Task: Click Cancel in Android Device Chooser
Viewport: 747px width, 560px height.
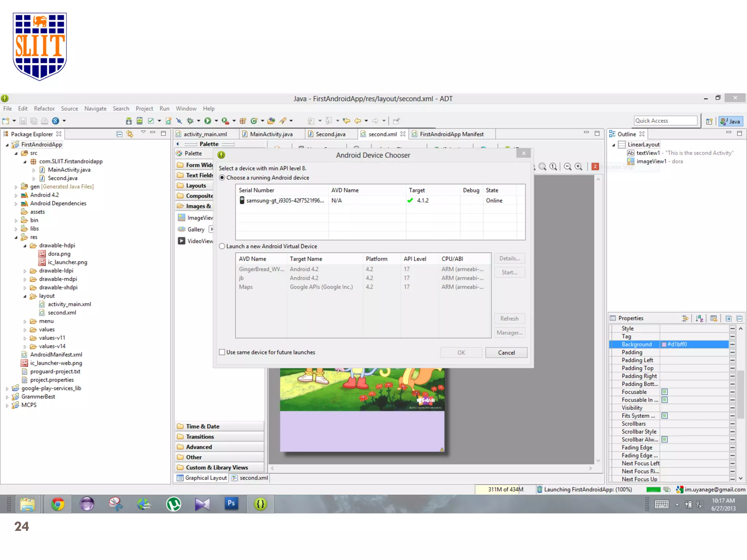Action: tap(506, 353)
